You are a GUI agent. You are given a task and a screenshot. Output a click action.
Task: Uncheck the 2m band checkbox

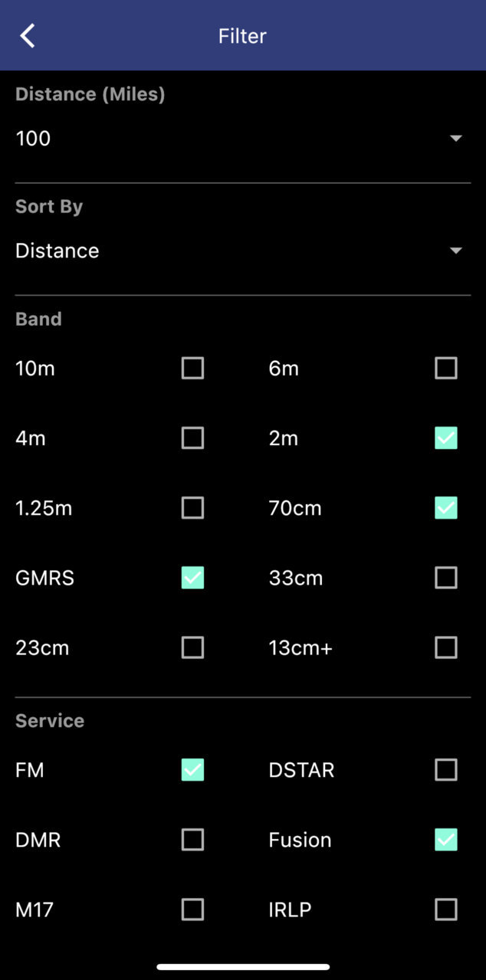446,438
